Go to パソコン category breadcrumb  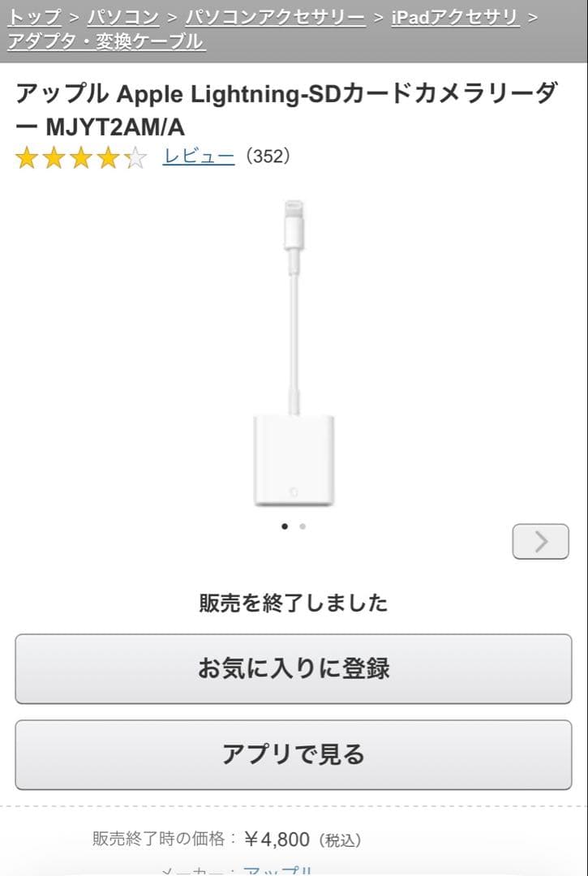[x=122, y=17]
